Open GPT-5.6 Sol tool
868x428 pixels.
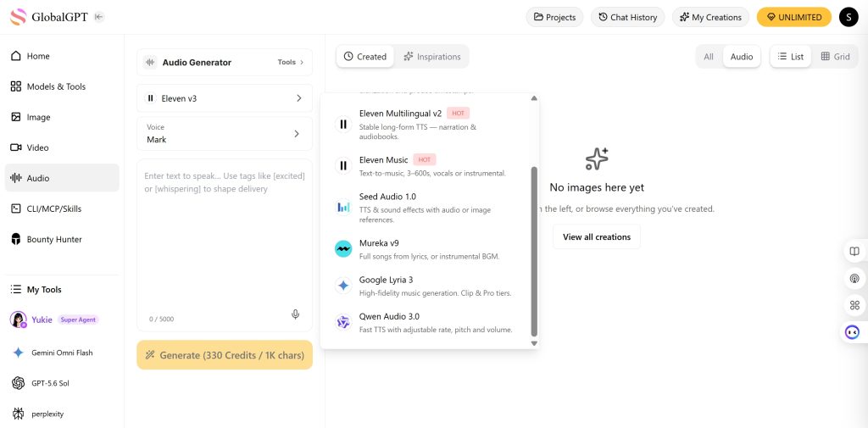62,383
